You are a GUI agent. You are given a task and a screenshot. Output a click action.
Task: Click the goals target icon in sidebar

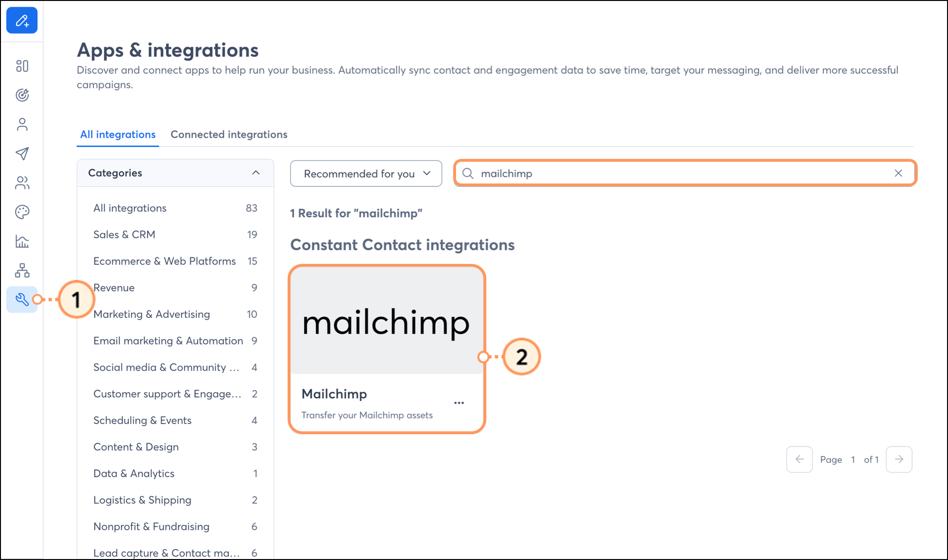click(x=22, y=95)
